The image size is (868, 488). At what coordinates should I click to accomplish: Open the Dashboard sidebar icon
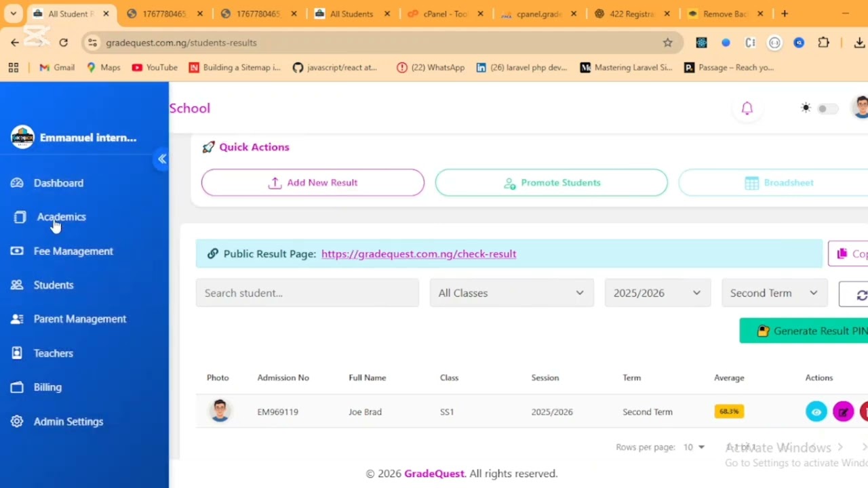tap(17, 183)
